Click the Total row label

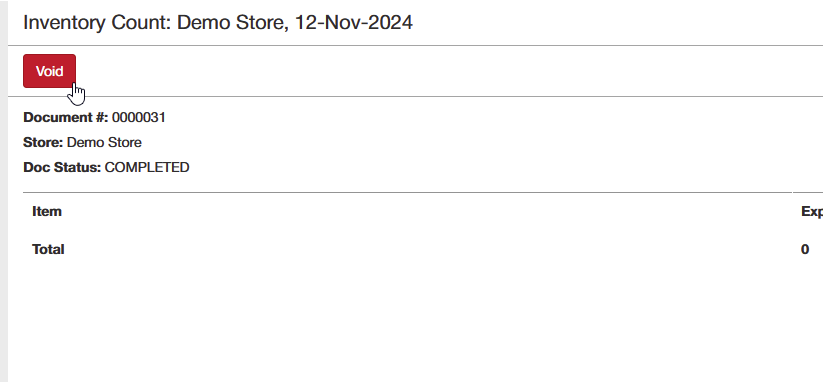click(48, 249)
